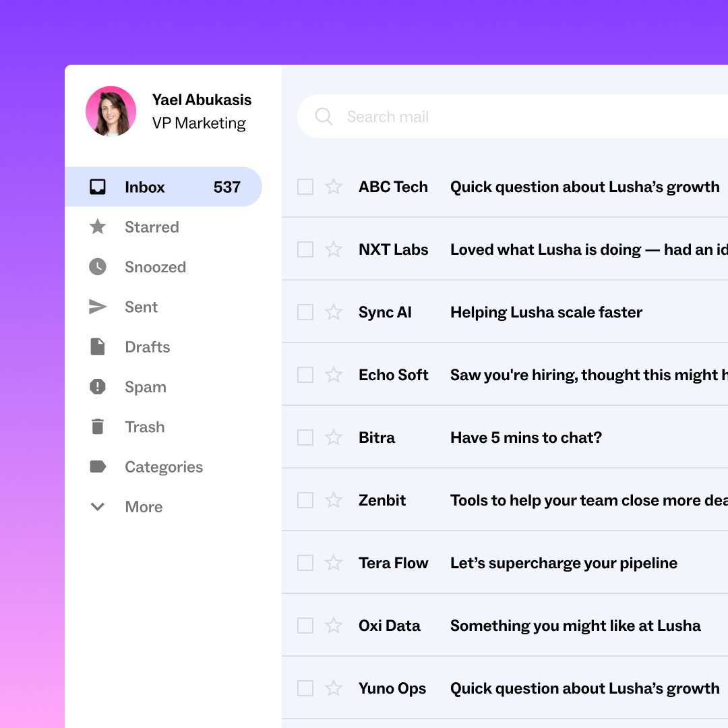Image resolution: width=728 pixels, height=728 pixels.
Task: Open the Sent folder label
Action: 141,307
